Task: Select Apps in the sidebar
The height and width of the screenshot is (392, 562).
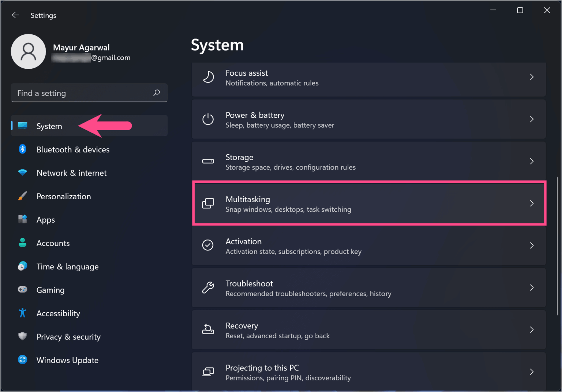Action: 45,219
